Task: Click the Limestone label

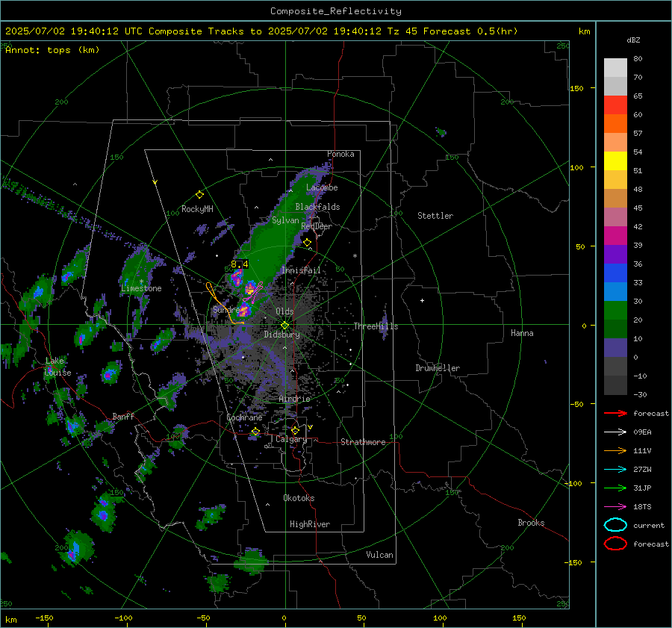Action: pos(141,288)
